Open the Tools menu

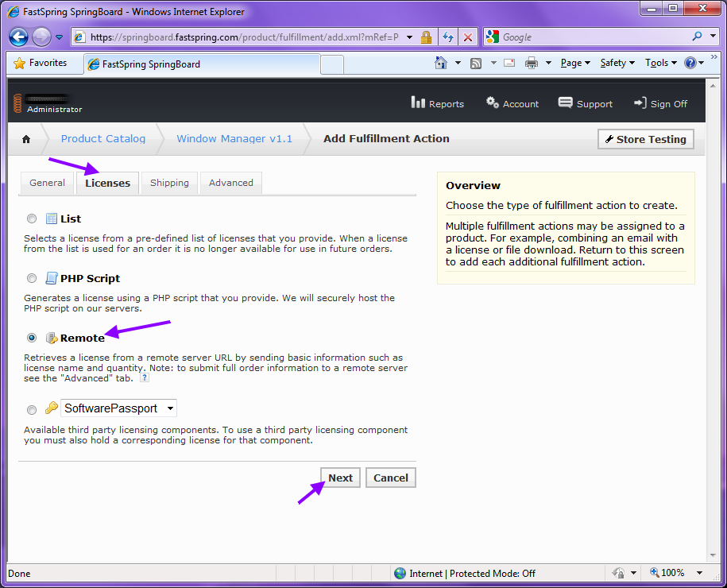point(661,63)
